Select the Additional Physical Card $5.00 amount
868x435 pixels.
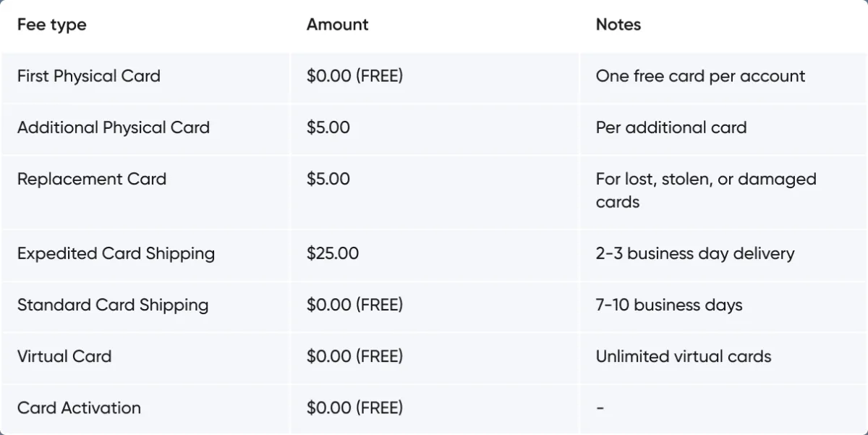tap(328, 127)
